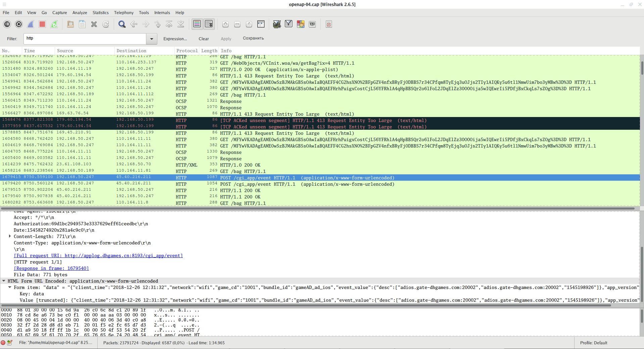644x349 pixels.
Task: Toggle packet list colorization
Action: pos(197,24)
